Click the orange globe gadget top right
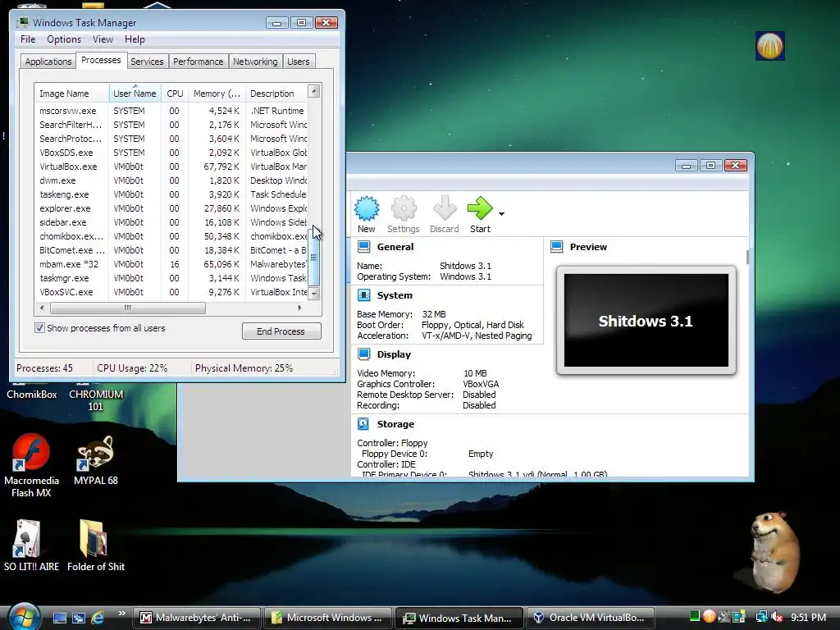840x630 pixels. pos(769,46)
